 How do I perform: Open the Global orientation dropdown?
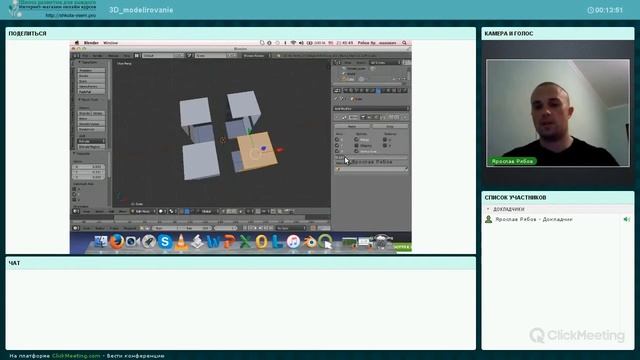(209, 211)
